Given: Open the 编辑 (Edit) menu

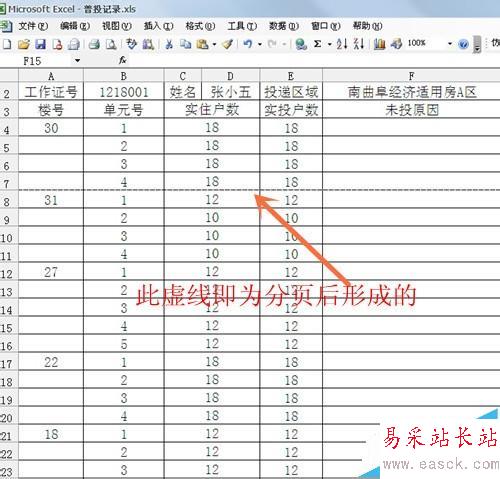Looking at the screenshot, I should coord(75,26).
